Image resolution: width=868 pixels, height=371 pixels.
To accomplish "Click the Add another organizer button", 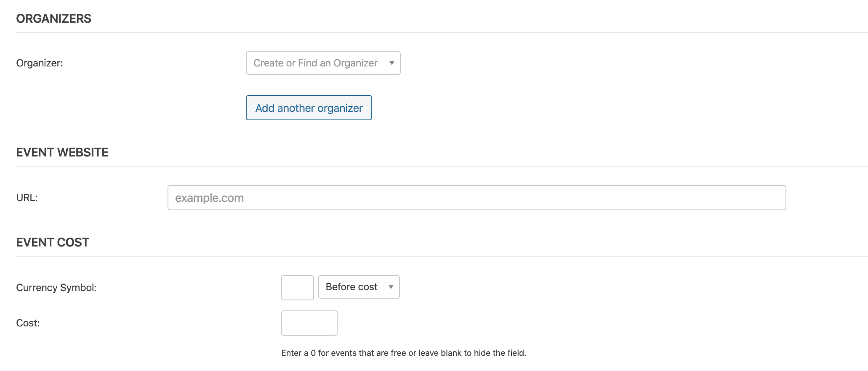I will pyautogui.click(x=309, y=108).
